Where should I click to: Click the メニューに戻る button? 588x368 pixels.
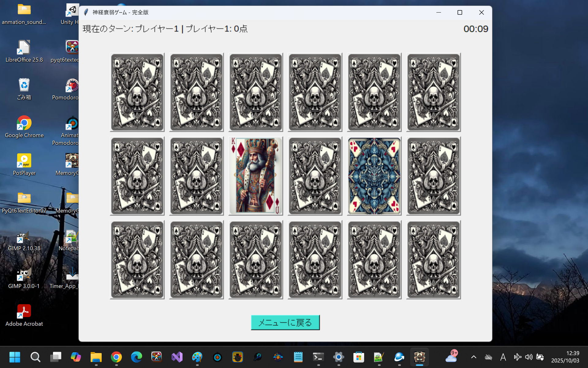[285, 322]
